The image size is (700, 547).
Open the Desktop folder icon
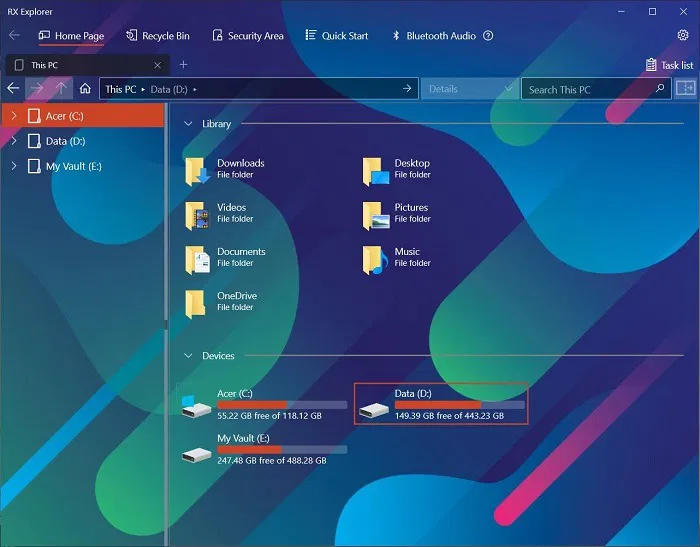(x=375, y=171)
